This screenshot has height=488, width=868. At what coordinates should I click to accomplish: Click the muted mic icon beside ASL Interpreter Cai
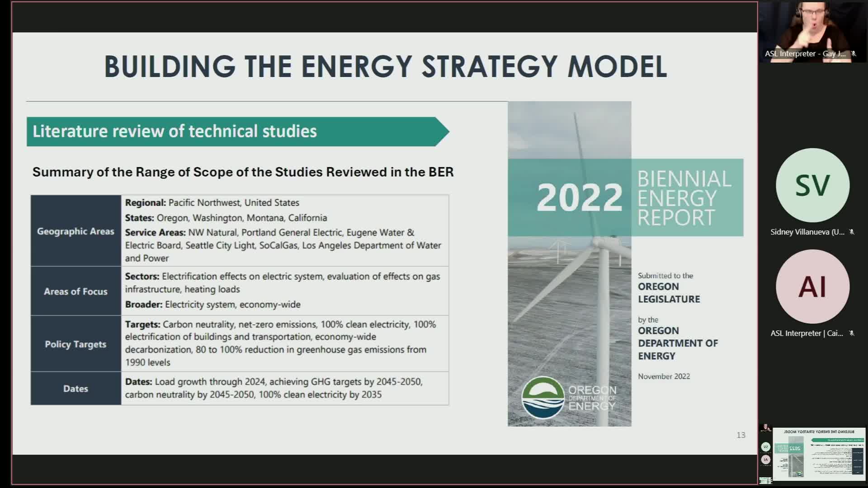tap(852, 333)
